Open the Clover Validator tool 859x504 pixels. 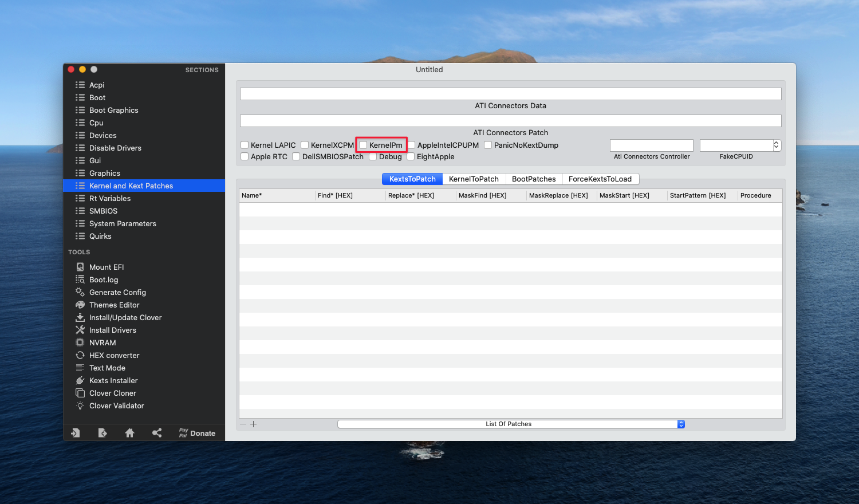pos(116,405)
